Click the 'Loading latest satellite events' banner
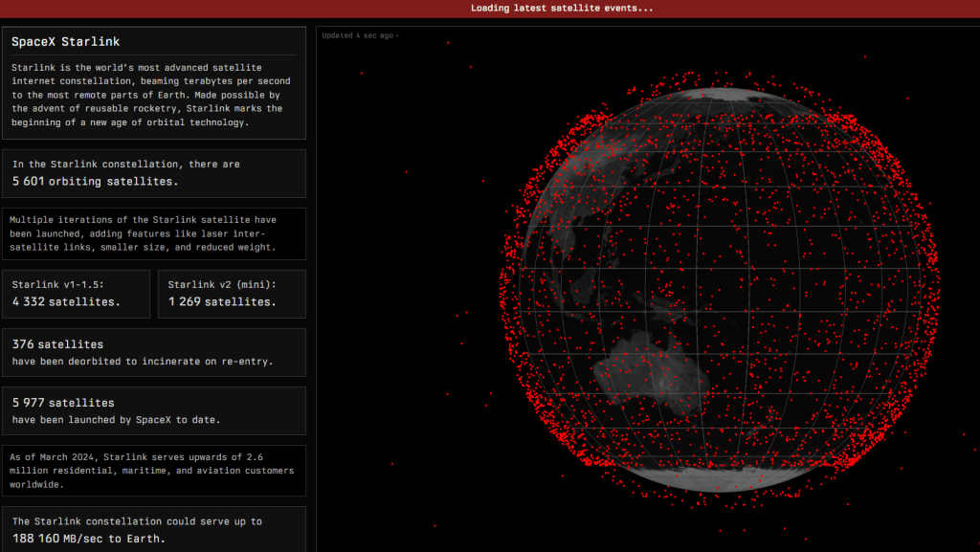 pyautogui.click(x=562, y=8)
